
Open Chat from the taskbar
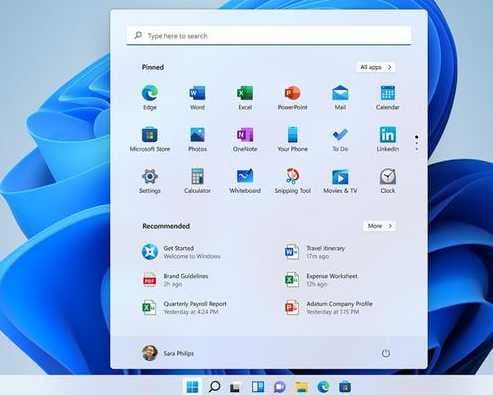point(279,387)
